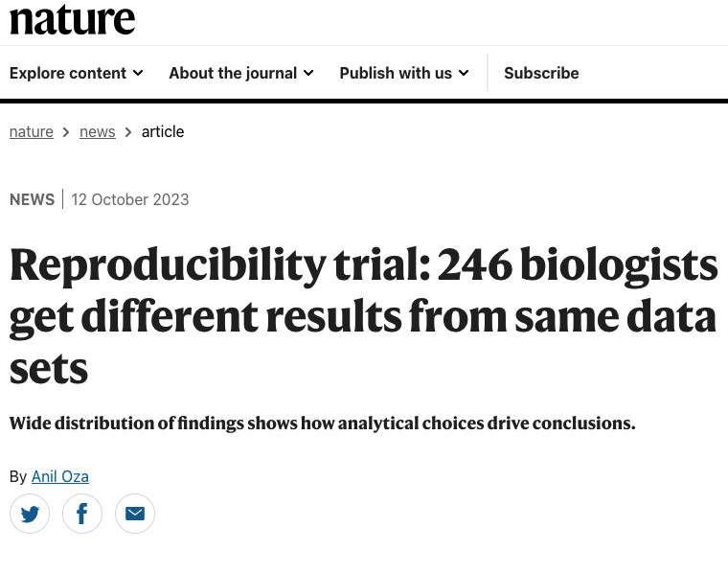The image size is (728, 573).
Task: Click the nature logo at top
Action: 72,19
